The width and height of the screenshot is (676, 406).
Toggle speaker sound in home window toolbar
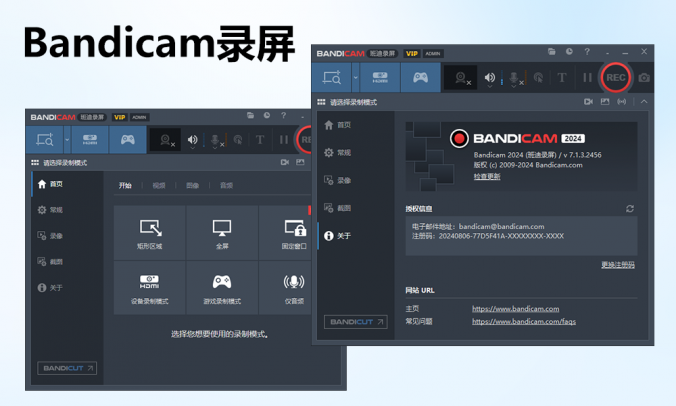193,140
